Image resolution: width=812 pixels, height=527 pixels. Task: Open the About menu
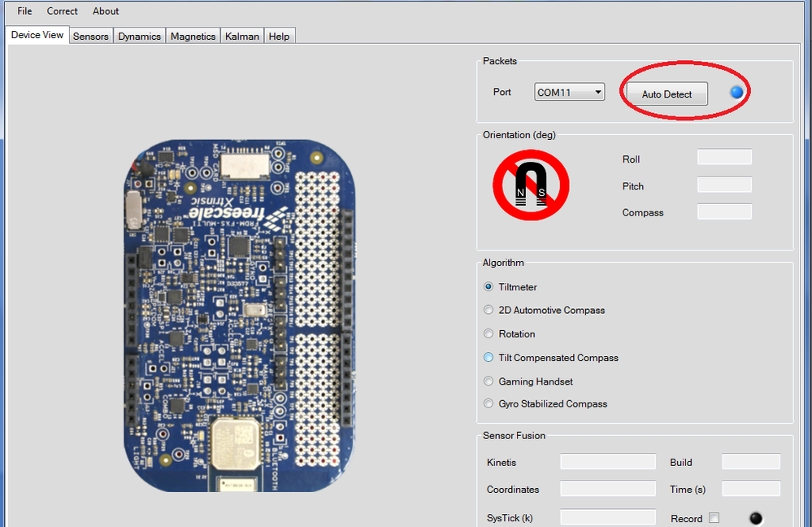click(106, 11)
